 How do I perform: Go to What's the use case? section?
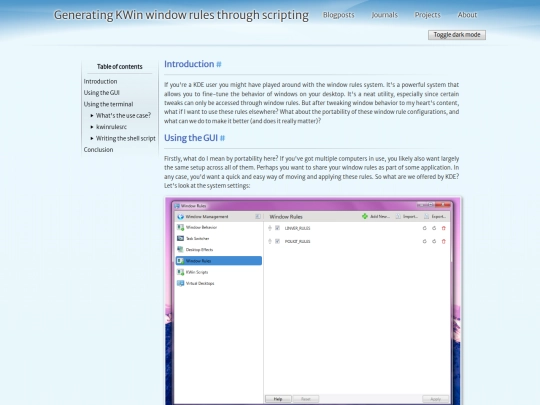[x=123, y=116]
